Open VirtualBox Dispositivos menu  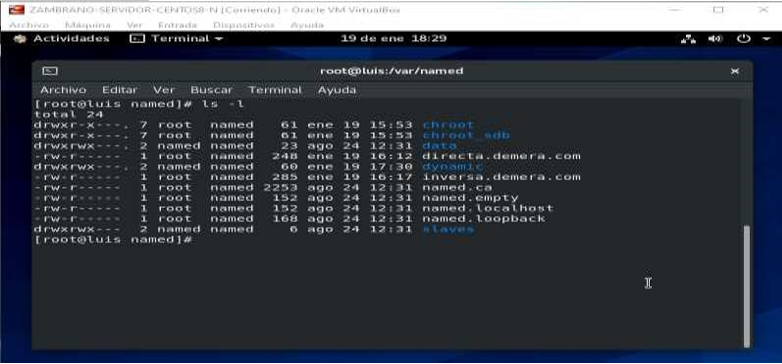tap(243, 25)
